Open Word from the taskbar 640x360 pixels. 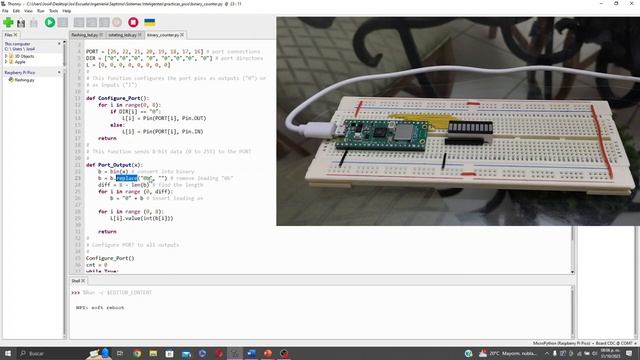tap(251, 353)
